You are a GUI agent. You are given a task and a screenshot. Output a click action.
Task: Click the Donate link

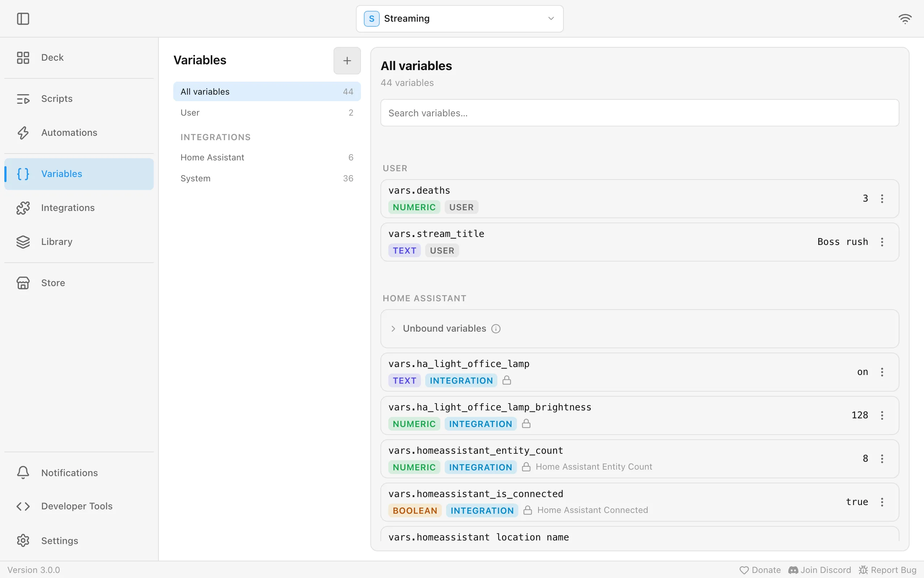click(x=760, y=570)
